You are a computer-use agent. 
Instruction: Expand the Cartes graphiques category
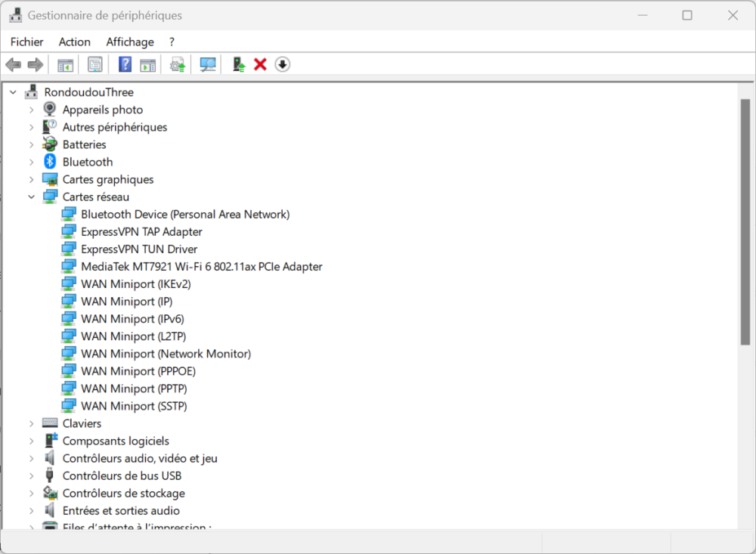coord(31,179)
